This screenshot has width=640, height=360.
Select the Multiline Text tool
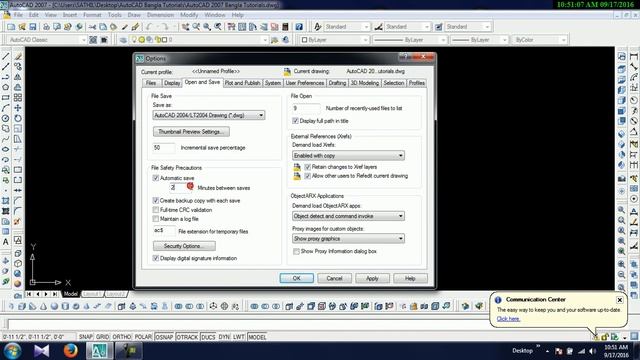[6, 242]
